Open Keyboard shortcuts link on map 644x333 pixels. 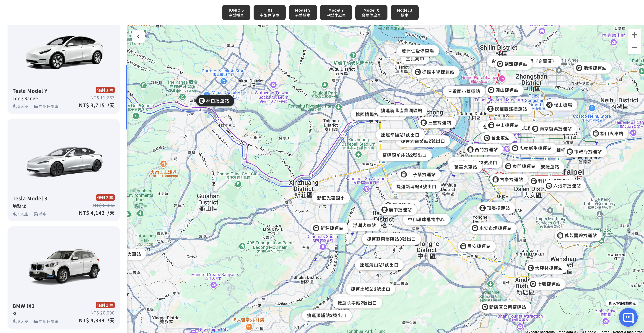pyautogui.click(x=540, y=331)
